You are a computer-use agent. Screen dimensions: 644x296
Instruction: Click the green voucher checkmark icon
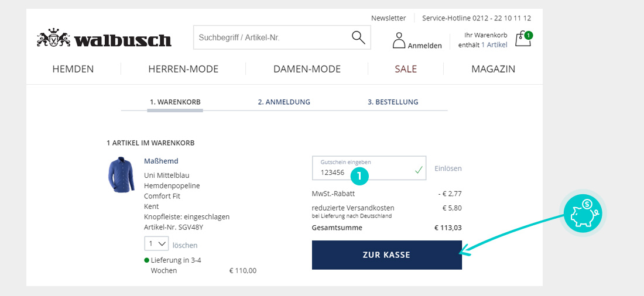coord(418,170)
